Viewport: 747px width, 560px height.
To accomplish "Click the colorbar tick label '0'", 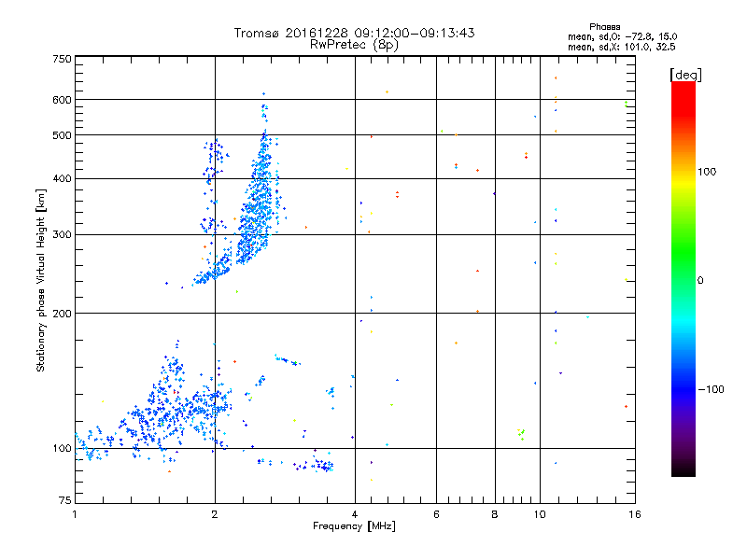I will (x=700, y=281).
